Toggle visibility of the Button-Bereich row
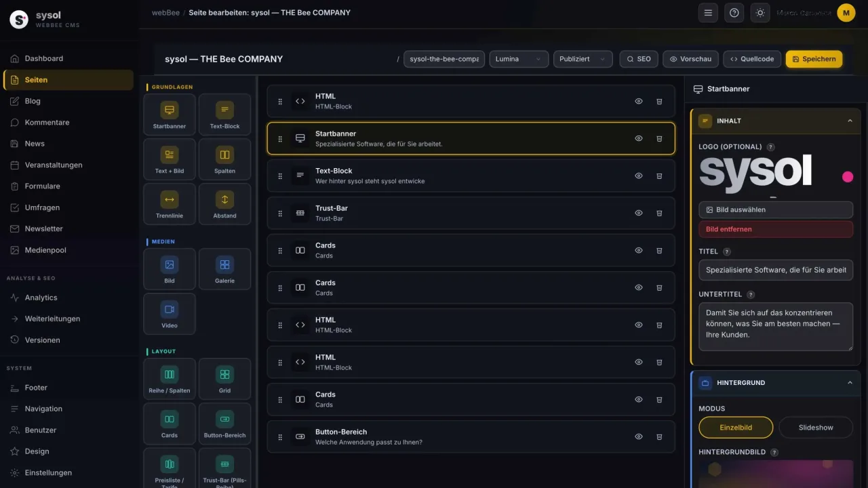This screenshot has width=868, height=488. (x=638, y=436)
